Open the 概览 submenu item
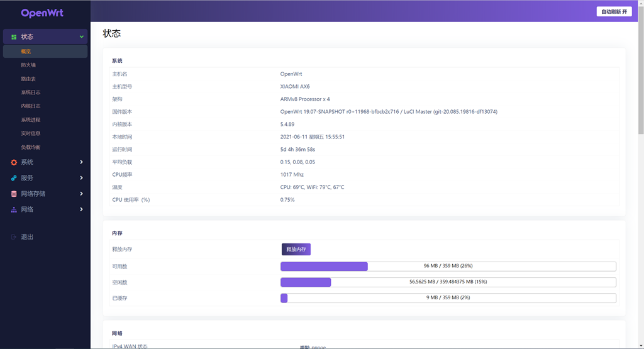 (45, 52)
